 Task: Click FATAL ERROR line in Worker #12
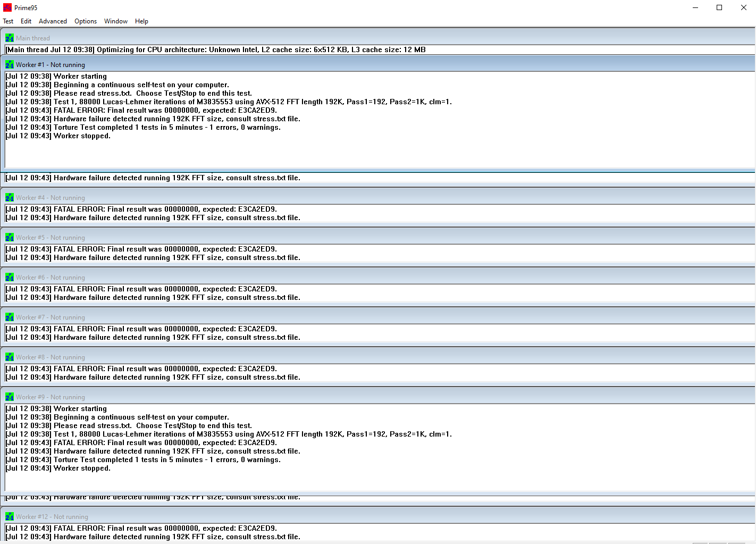[141, 528]
